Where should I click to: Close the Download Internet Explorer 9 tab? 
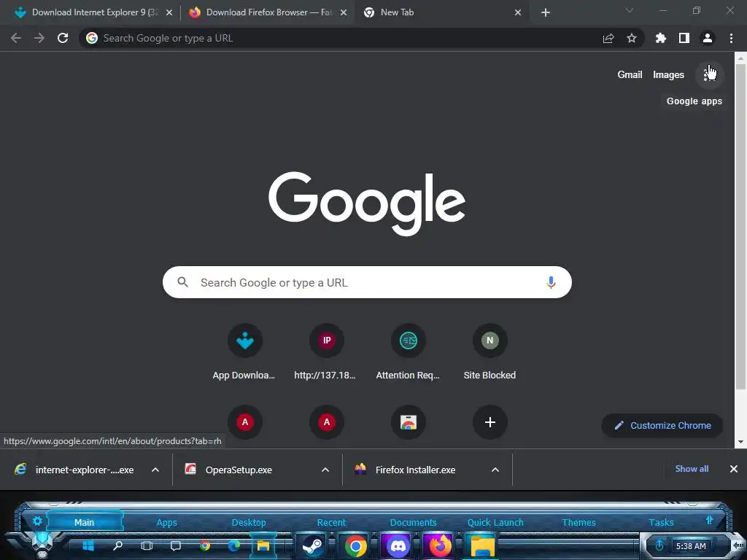(x=169, y=13)
